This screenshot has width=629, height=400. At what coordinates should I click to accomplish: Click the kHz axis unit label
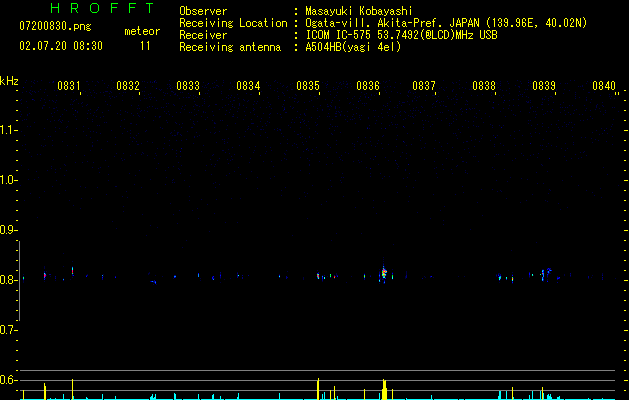click(9, 81)
